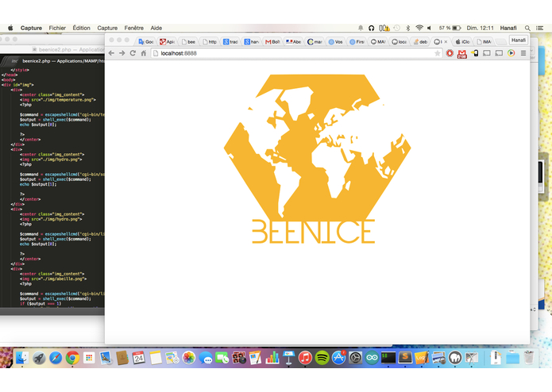Screen dimensions: 552x392
Task: Switch to the 'IMA' tab
Action: (484, 42)
